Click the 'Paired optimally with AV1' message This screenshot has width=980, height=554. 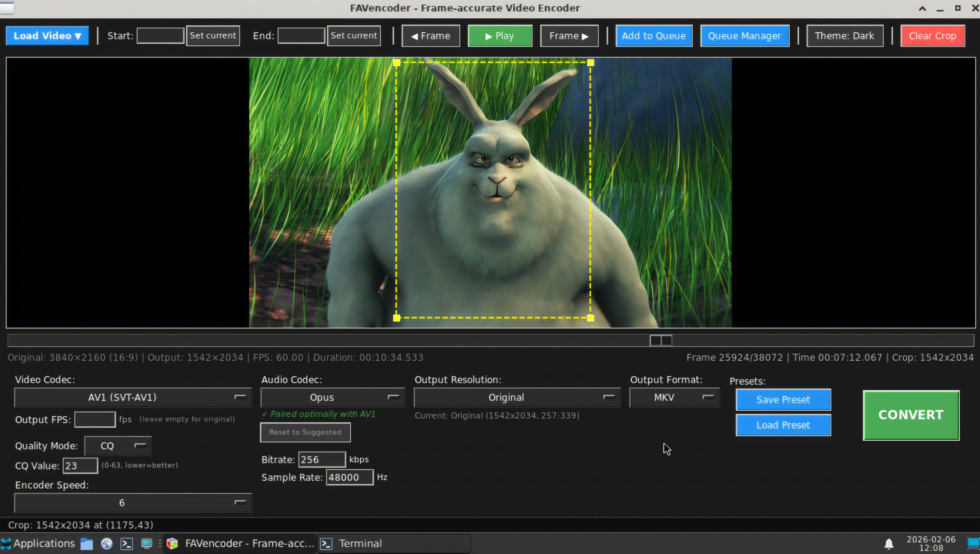tap(319, 414)
